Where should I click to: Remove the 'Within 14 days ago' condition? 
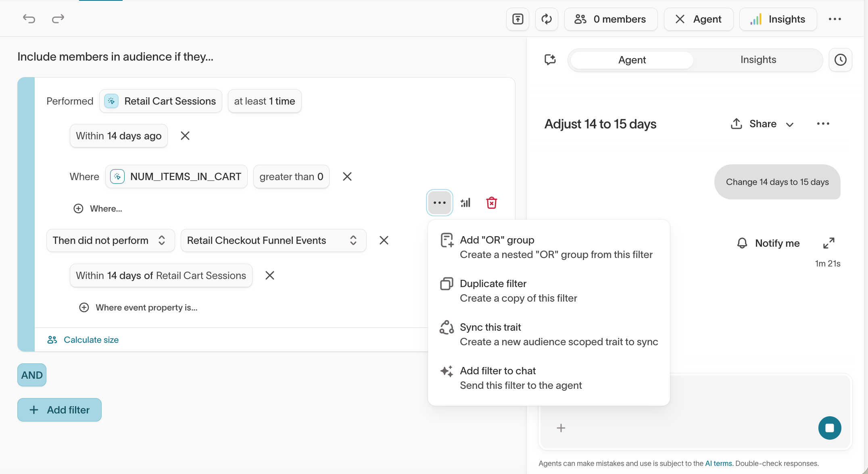[x=185, y=136]
